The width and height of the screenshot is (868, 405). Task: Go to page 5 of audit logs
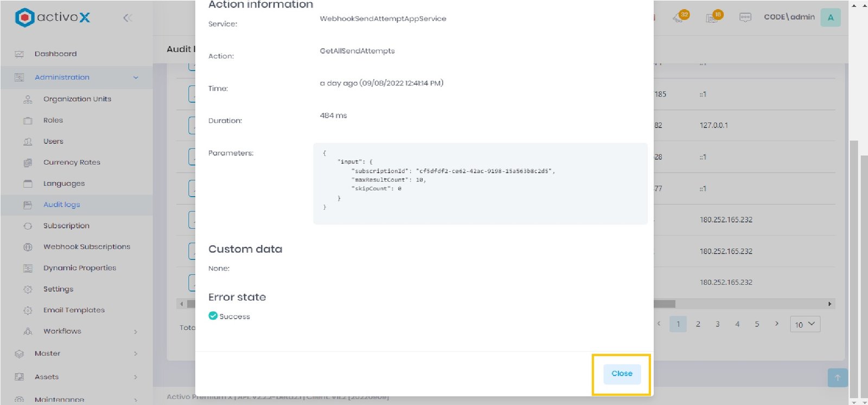(757, 324)
